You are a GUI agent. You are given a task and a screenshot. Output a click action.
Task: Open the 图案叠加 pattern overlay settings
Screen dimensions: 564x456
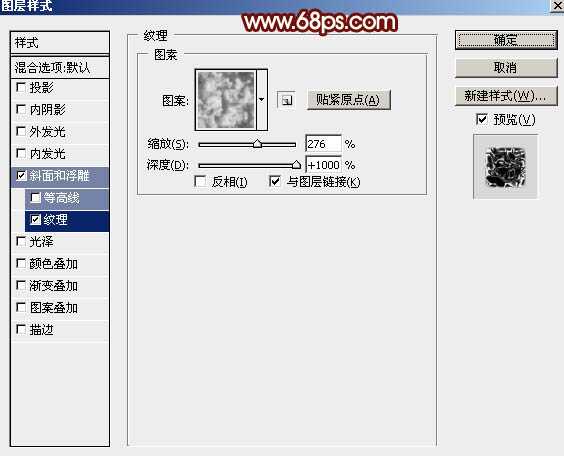[x=54, y=308]
